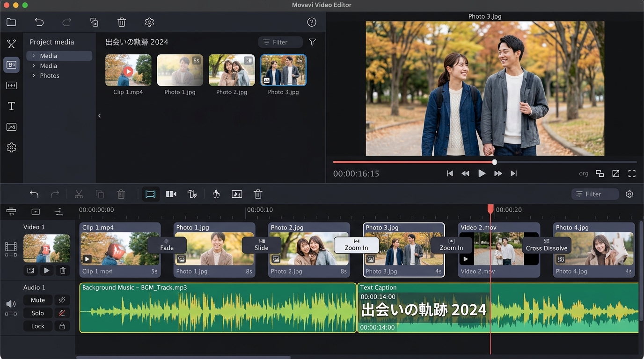Skip to the end of the preview
The width and height of the screenshot is (644, 359).
click(513, 173)
